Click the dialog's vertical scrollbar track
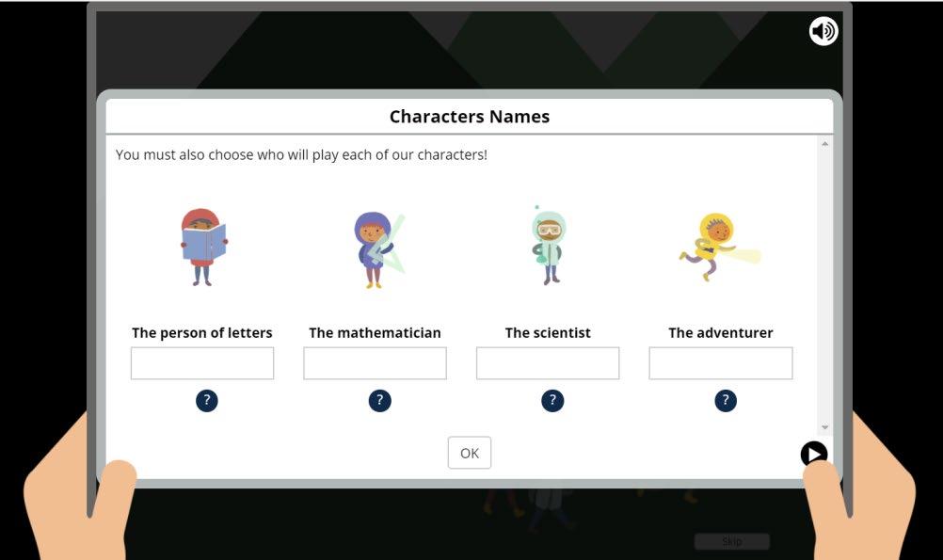The height and width of the screenshot is (560, 943). click(825, 286)
